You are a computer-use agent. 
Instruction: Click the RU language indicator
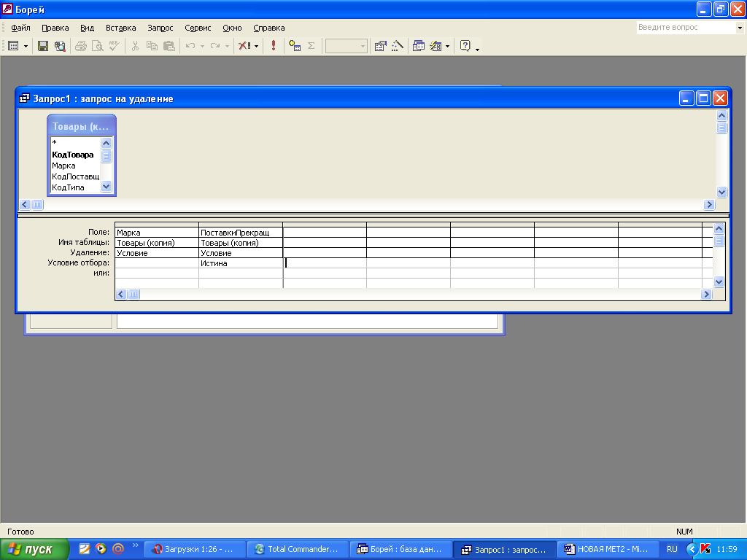[672, 549]
